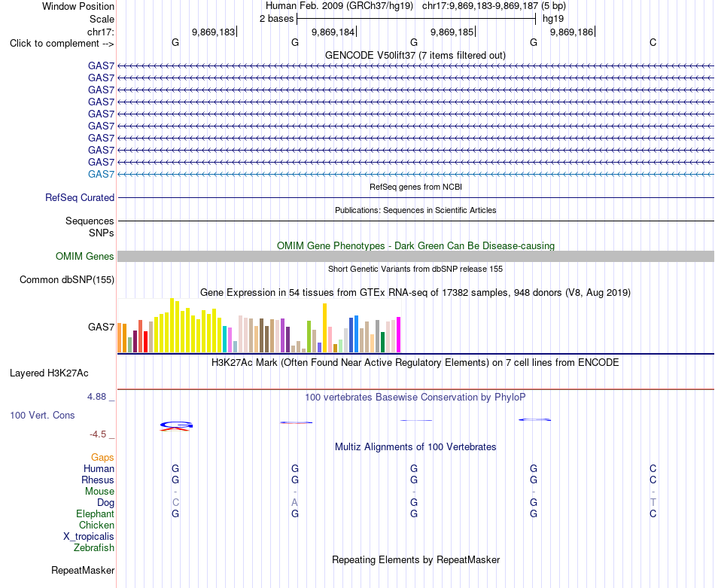Click the GAS7 label next to GTEx bar chart
Screen dimensions: 715x588
click(x=102, y=327)
